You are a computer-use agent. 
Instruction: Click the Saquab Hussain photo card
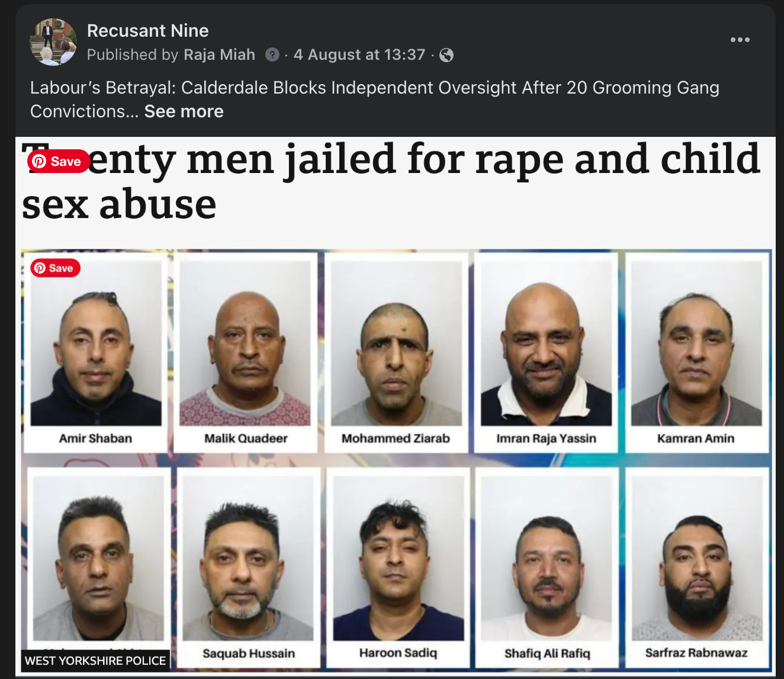pyautogui.click(x=248, y=568)
